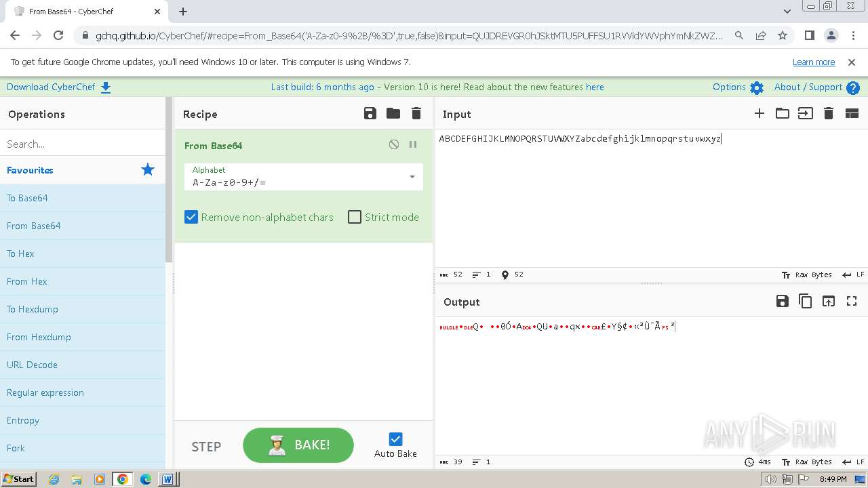Viewport: 868px width, 488px height.
Task: Save the recipe with the disk icon
Action: click(x=370, y=114)
